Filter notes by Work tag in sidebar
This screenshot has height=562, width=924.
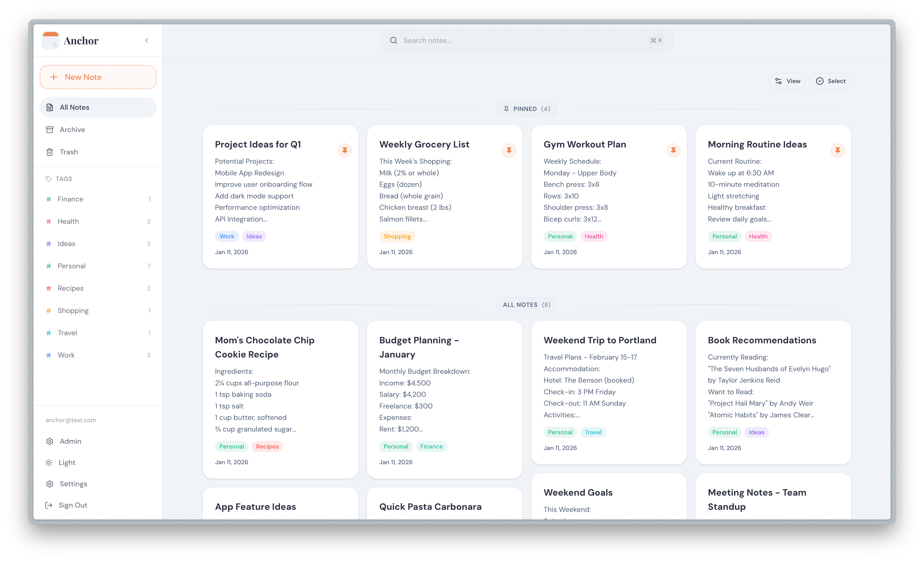click(x=98, y=355)
